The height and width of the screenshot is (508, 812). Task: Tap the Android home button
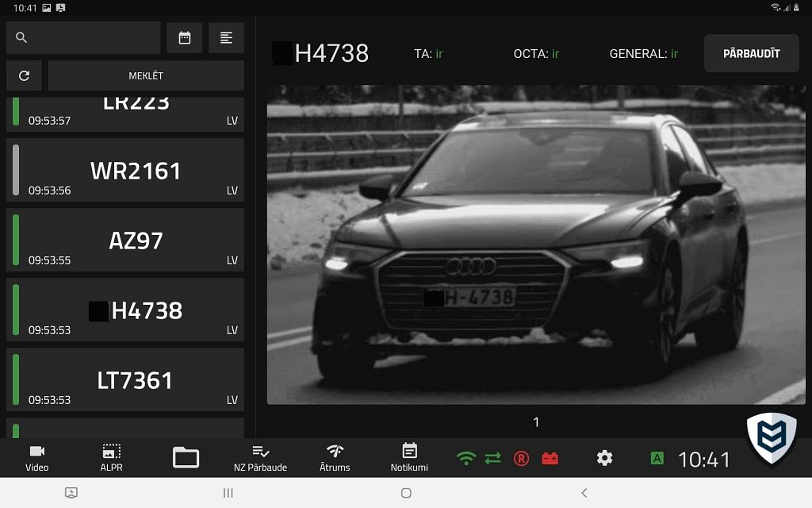pyautogui.click(x=407, y=493)
